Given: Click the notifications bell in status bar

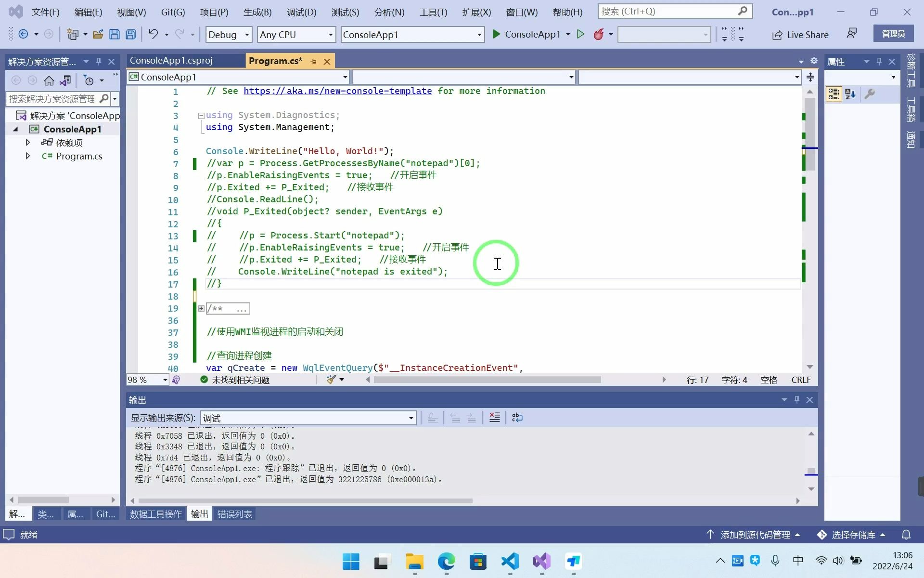Looking at the screenshot, I should [906, 535].
